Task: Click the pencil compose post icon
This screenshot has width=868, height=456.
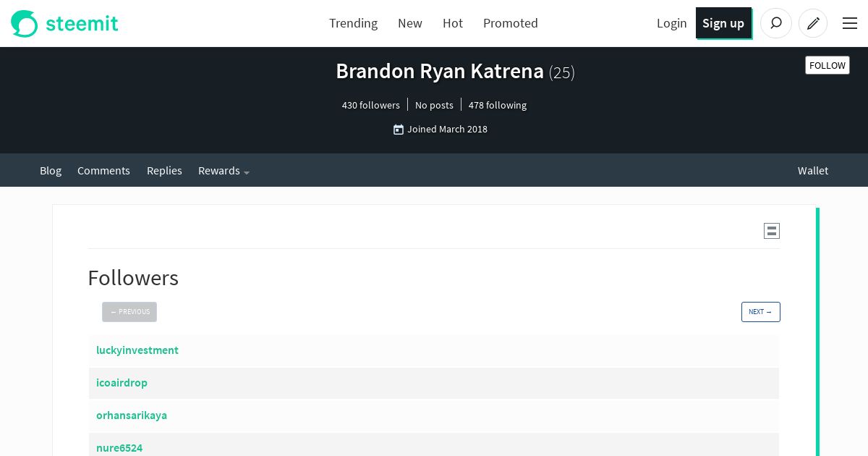Action: pyautogui.click(x=813, y=23)
